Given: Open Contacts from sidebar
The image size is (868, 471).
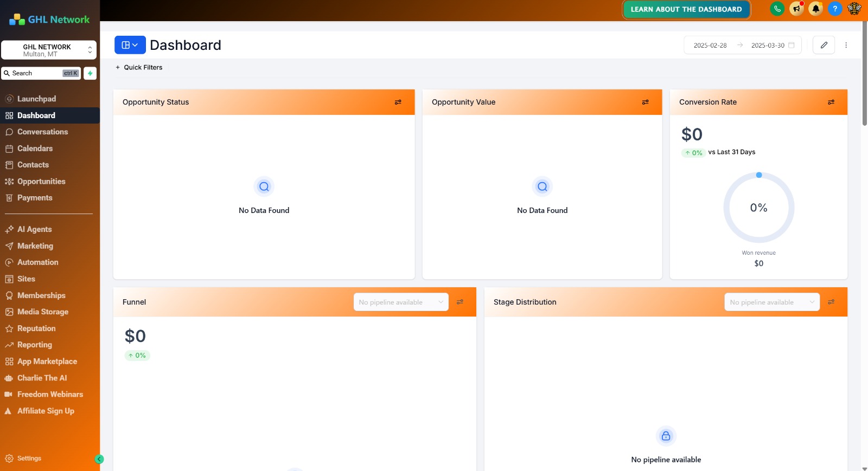Looking at the screenshot, I should (50, 165).
